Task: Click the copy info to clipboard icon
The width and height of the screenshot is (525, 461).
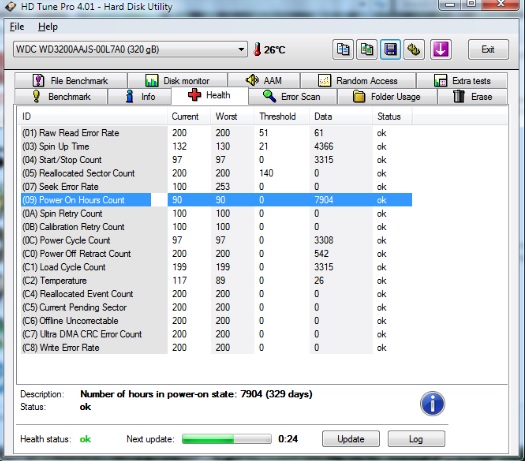Action: [x=343, y=50]
